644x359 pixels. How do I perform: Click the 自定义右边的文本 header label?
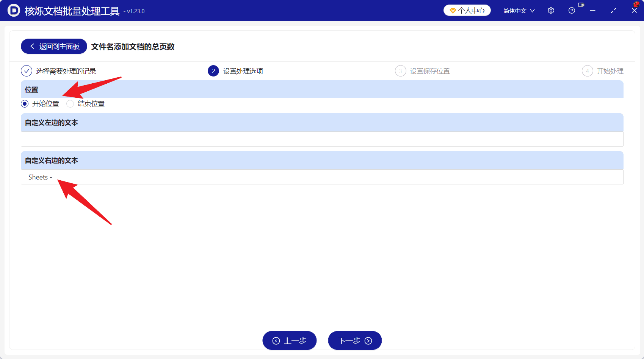pos(51,161)
